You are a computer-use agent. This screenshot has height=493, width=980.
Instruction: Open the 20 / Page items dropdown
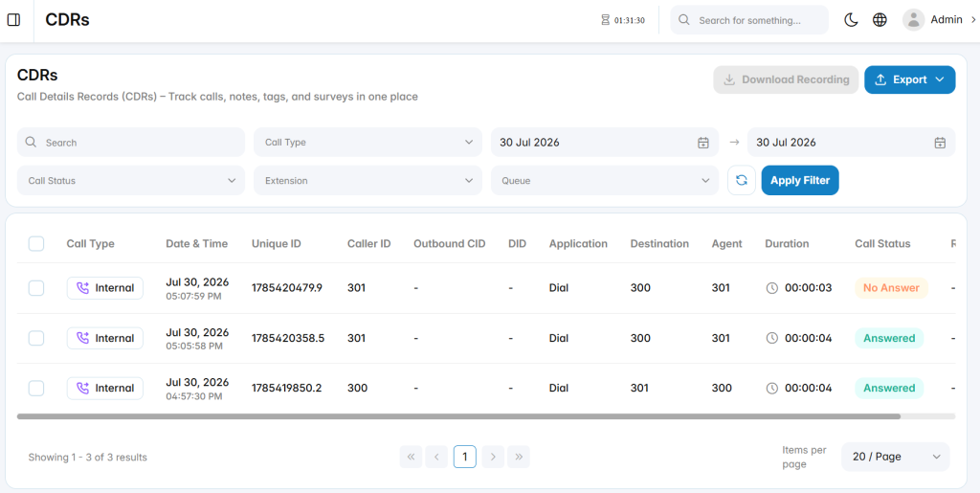point(895,457)
